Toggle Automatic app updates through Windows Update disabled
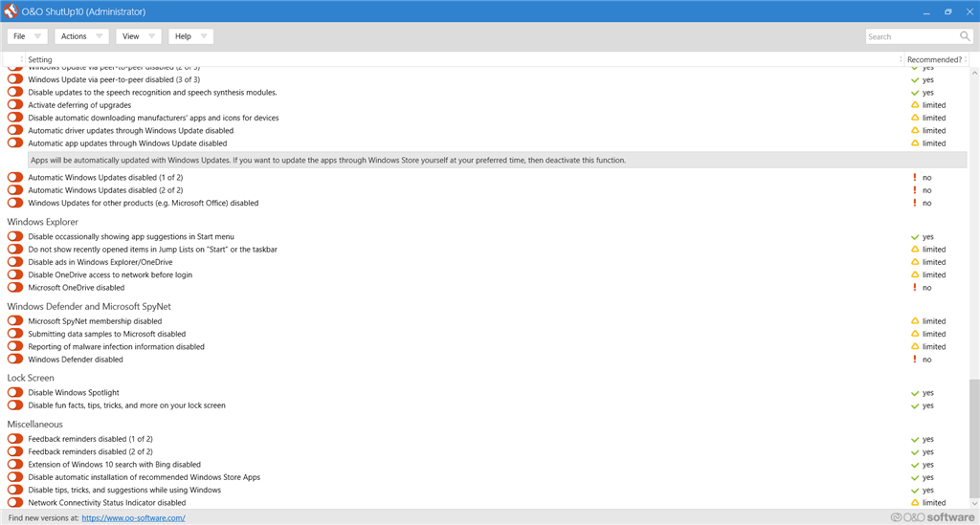Image resolution: width=980 pixels, height=525 pixels. click(x=15, y=142)
